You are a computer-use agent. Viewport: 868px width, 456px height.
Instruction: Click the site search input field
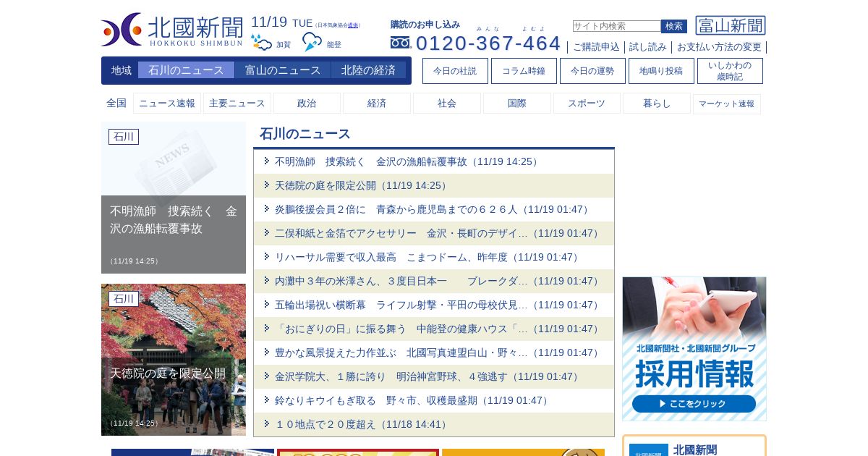[x=616, y=26]
